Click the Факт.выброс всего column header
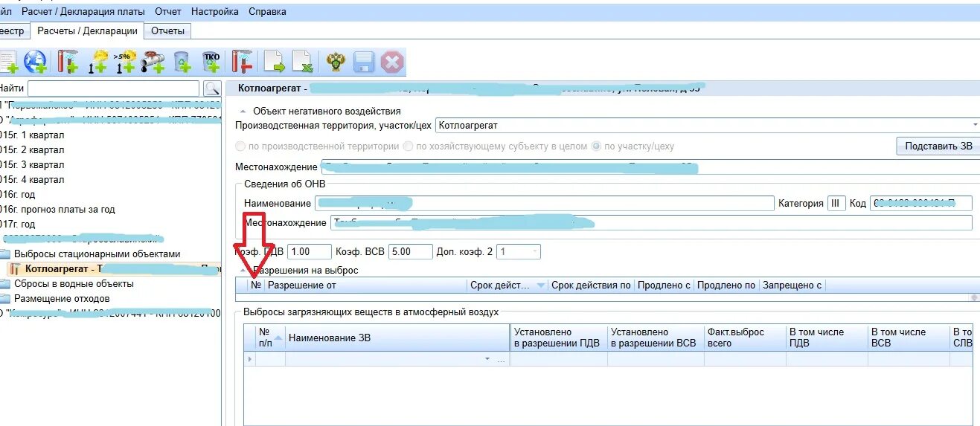Viewport: 980px width, 426px height. pyautogui.click(x=744, y=338)
